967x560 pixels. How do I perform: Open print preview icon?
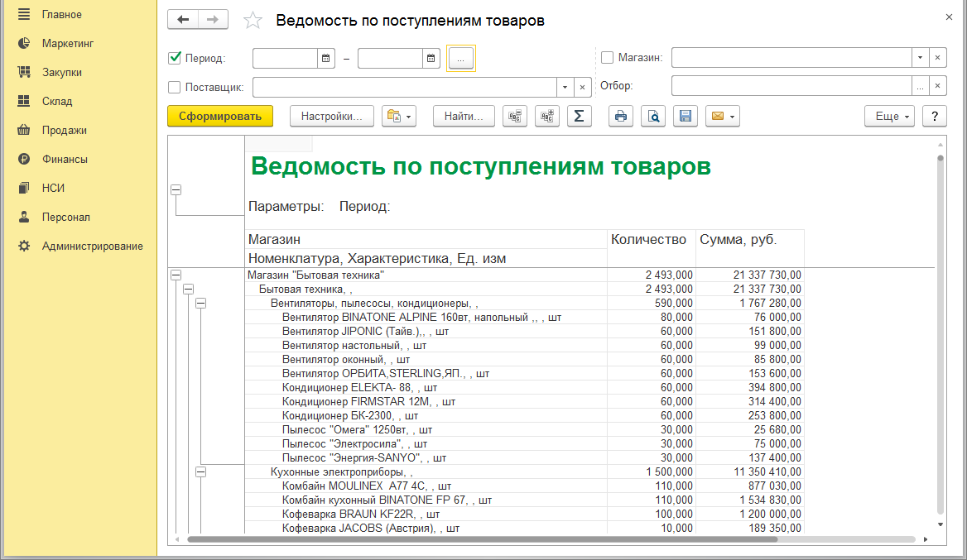(x=653, y=116)
